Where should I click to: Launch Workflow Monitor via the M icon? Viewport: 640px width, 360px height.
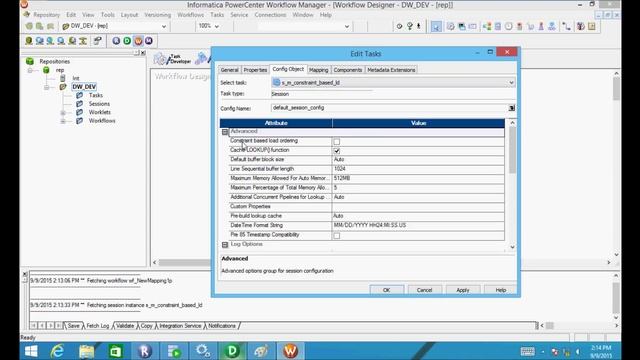pyautogui.click(x=149, y=41)
